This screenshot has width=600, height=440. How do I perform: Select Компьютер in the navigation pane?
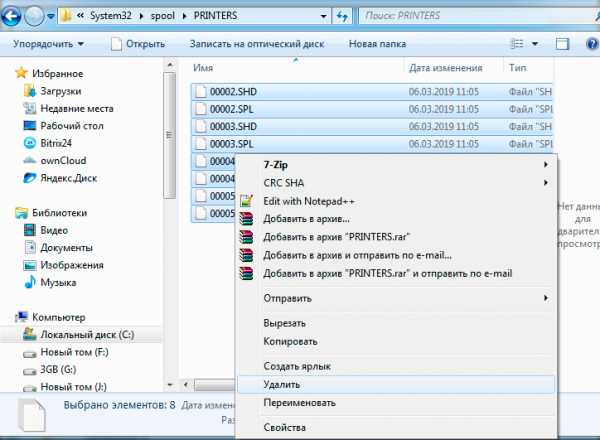point(59,317)
